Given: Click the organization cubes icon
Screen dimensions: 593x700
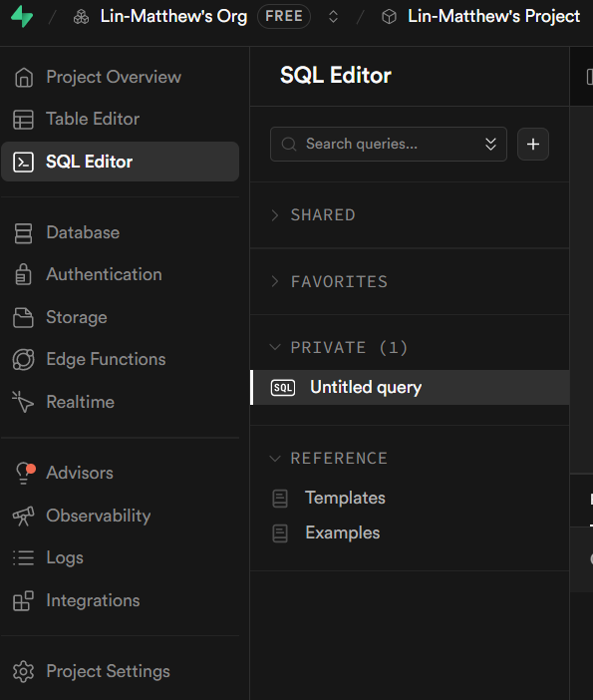Looking at the screenshot, I should [81, 17].
